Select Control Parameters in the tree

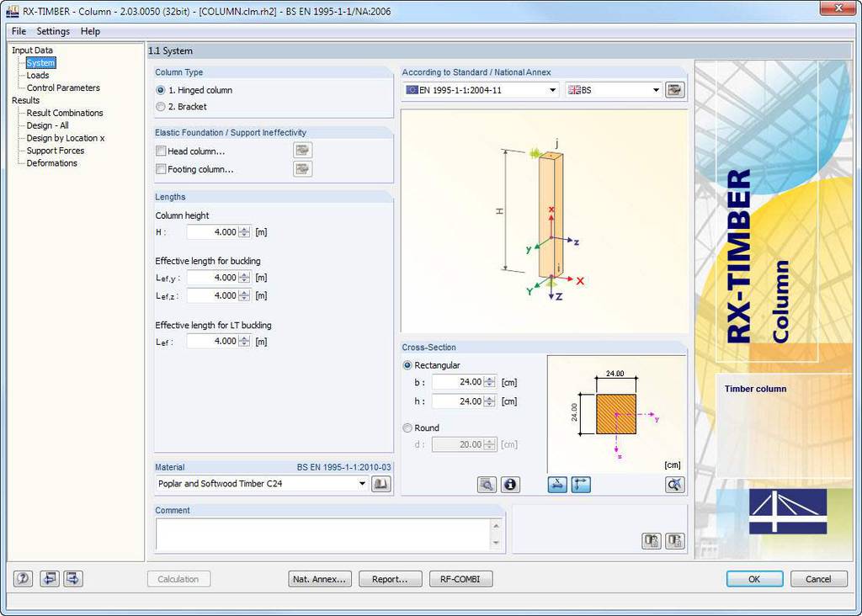point(63,88)
